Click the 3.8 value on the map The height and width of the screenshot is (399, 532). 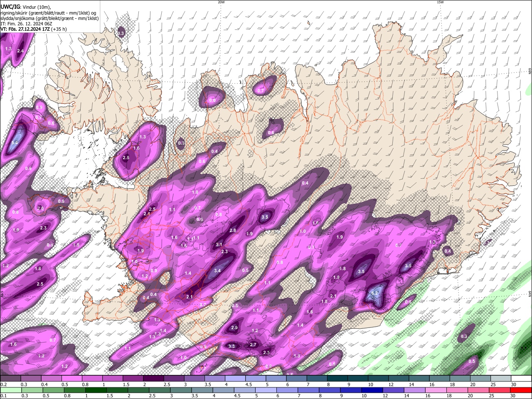point(408,266)
